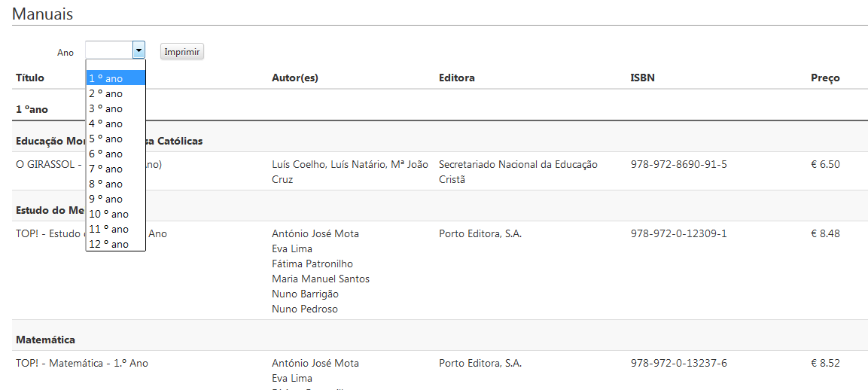Click the TOP! - Matemática - 1.º Ano row
This screenshot has width=868, height=390.
(x=82, y=363)
